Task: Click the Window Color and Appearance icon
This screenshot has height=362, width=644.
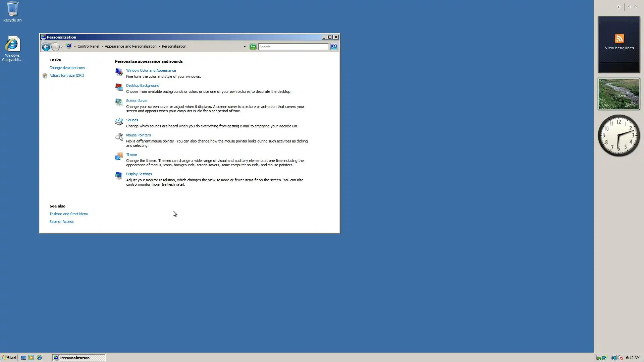Action: (119, 72)
